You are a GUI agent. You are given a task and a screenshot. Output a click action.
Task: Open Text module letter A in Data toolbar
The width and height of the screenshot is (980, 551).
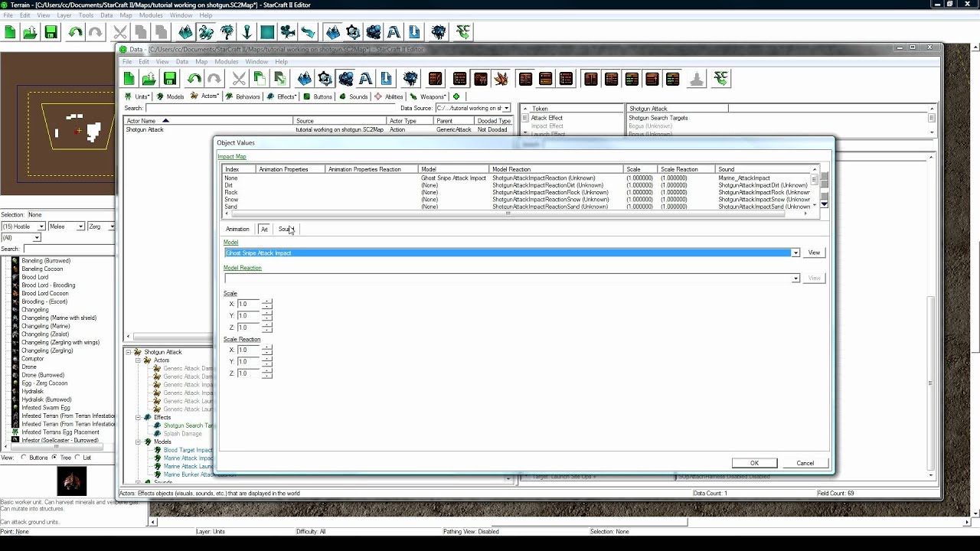coord(366,78)
